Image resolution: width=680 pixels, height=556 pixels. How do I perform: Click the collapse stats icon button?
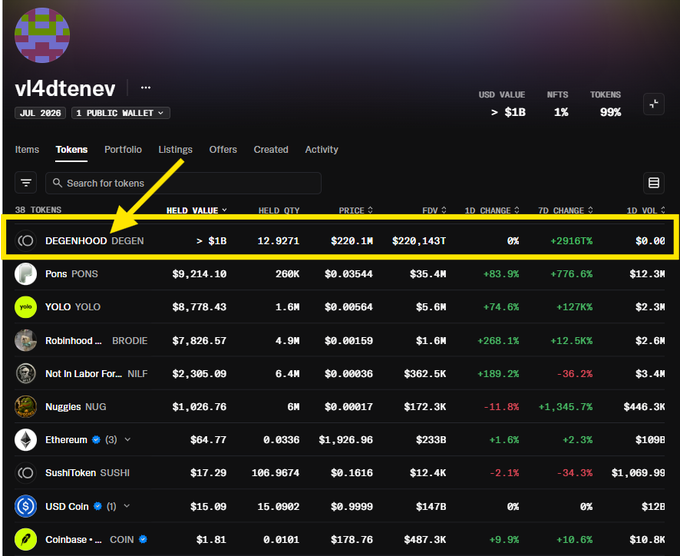click(x=654, y=104)
